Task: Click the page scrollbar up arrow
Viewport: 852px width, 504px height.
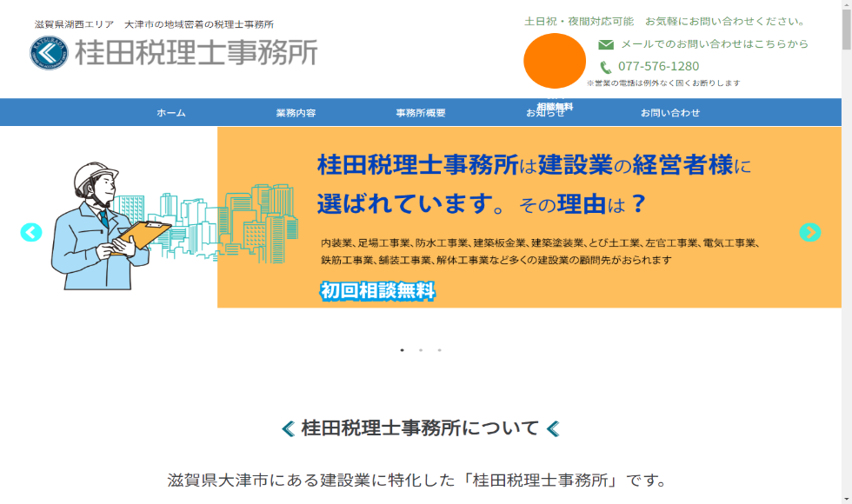Action: click(846, 6)
